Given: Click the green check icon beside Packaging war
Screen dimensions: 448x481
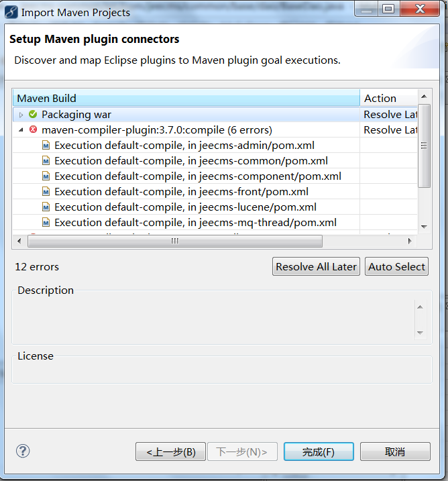Looking at the screenshot, I should (x=33, y=115).
